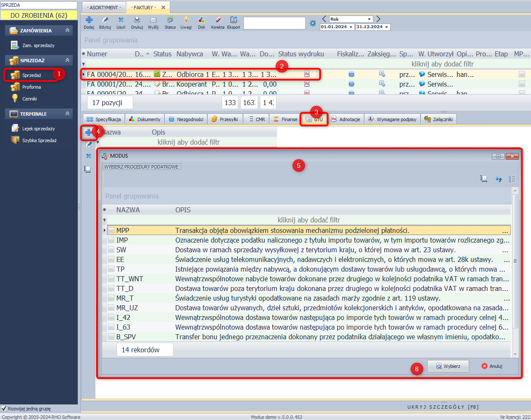Open Cenniki in the sidebar
531x420 pixels.
coord(29,99)
